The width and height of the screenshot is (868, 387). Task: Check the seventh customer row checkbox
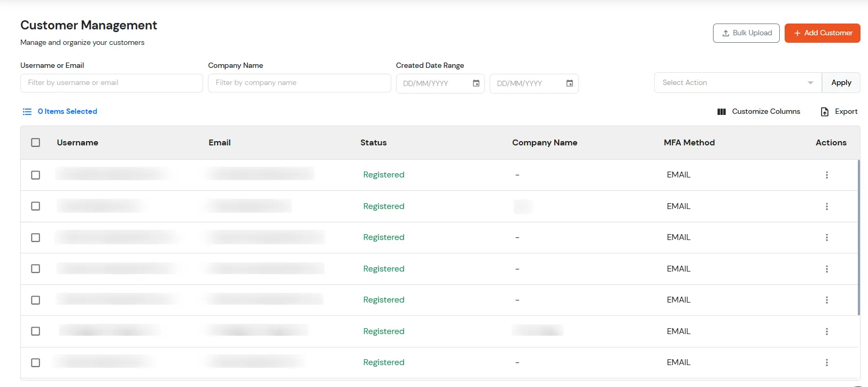coord(36,362)
